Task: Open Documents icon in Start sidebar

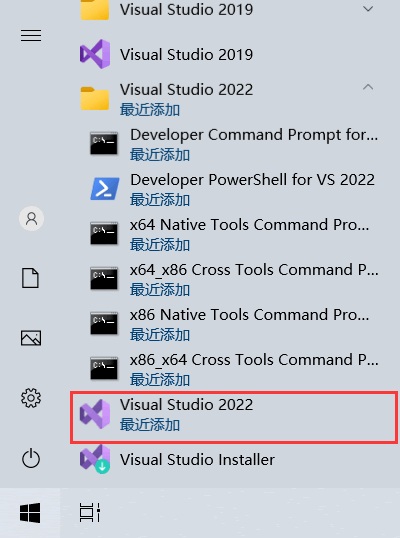Action: tap(31, 278)
